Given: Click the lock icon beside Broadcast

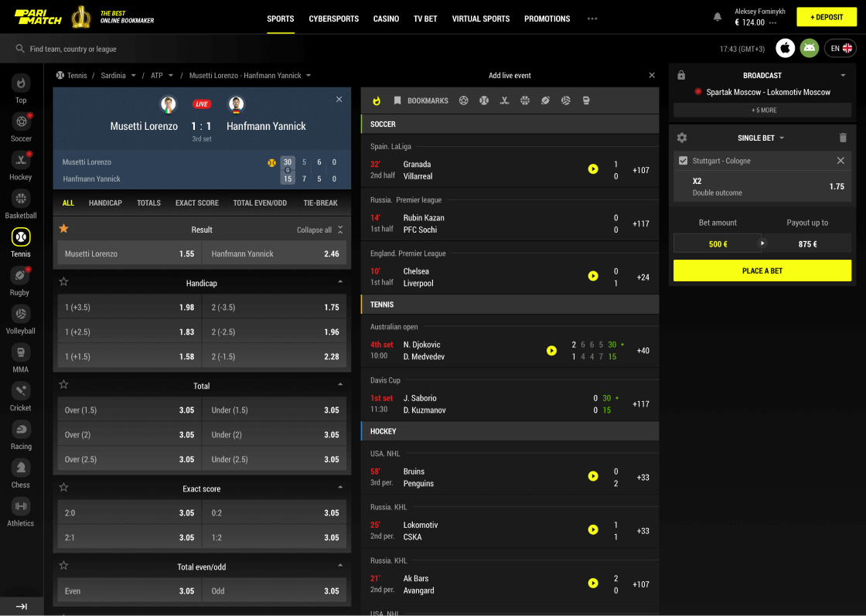Looking at the screenshot, I should 681,75.
